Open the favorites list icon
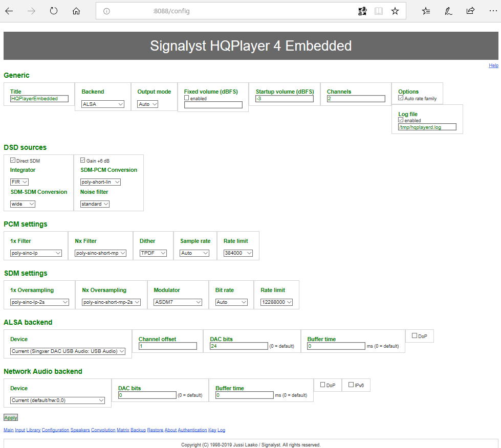This screenshot has height=448, width=501. point(426,11)
